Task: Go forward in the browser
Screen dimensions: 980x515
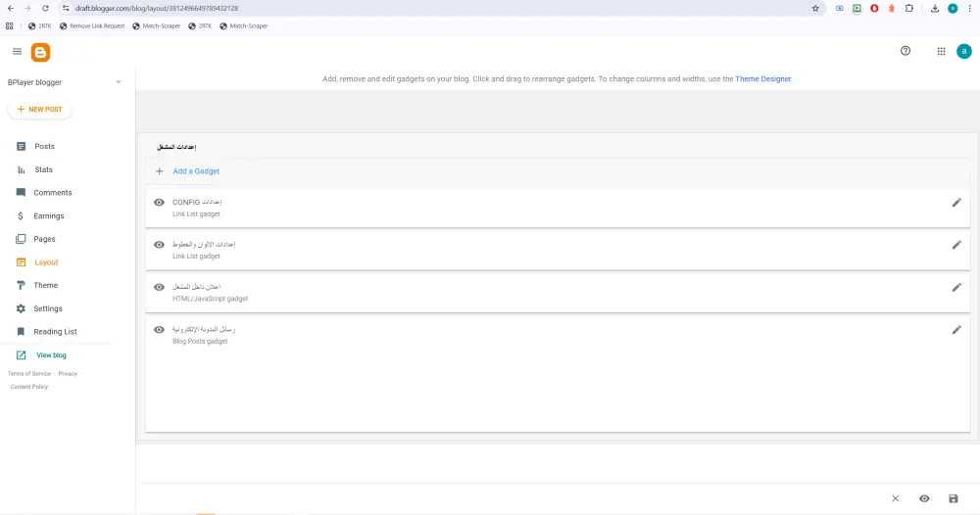Action: [27, 8]
